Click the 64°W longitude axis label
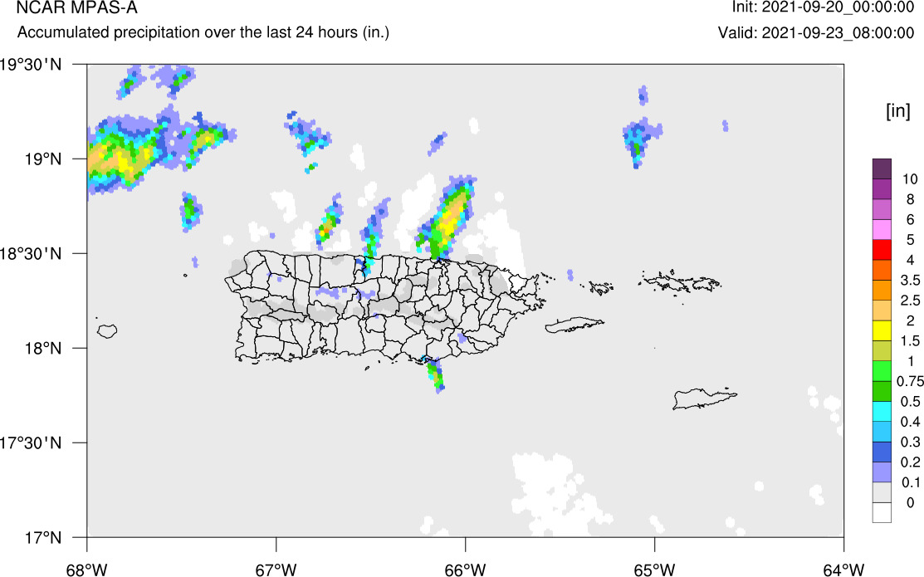The image size is (924, 577). [x=843, y=570]
